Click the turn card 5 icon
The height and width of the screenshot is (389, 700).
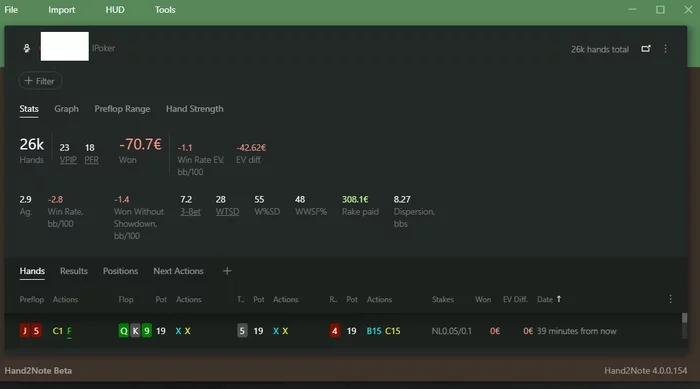click(242, 331)
